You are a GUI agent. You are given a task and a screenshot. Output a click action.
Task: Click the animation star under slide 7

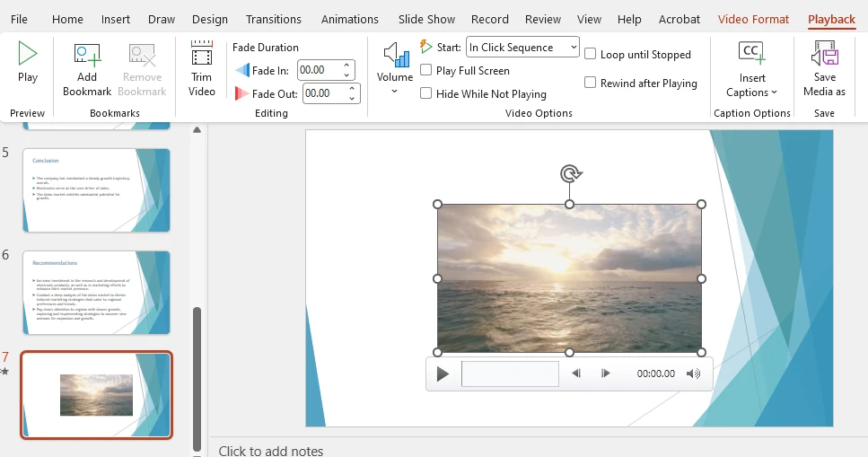pos(5,371)
